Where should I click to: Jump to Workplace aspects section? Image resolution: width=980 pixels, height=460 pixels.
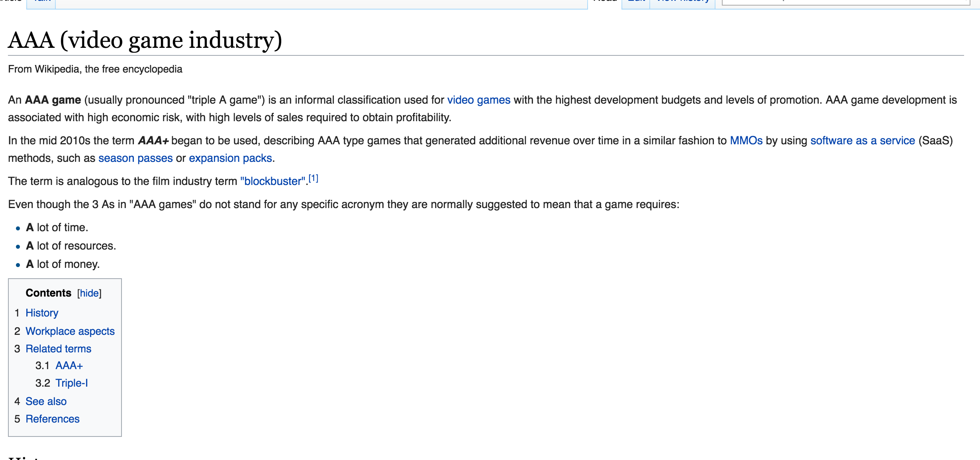point(70,331)
